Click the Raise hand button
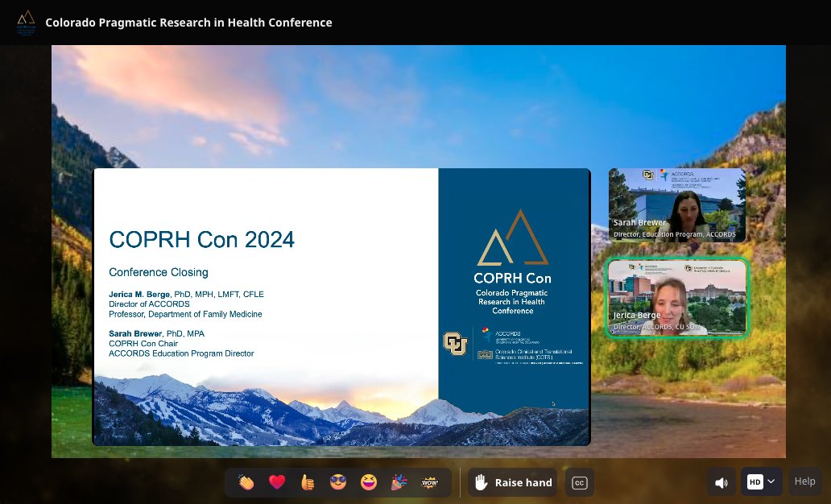831x504 pixels. pyautogui.click(x=512, y=482)
